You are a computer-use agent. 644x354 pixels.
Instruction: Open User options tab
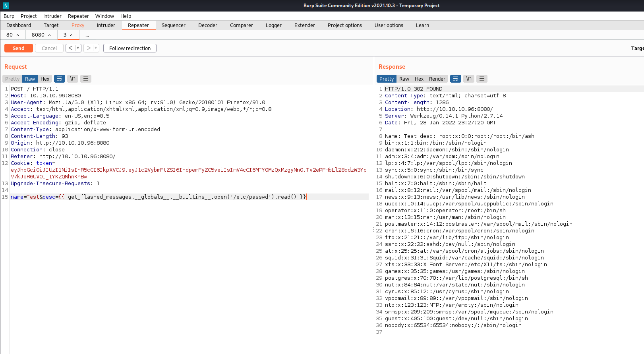pos(389,25)
